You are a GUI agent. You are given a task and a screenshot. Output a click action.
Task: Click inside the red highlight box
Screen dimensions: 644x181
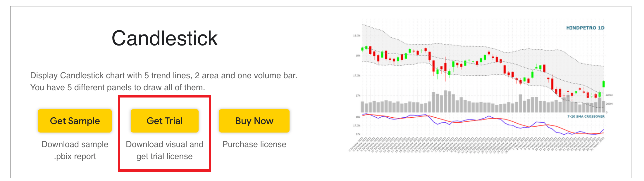click(x=164, y=131)
